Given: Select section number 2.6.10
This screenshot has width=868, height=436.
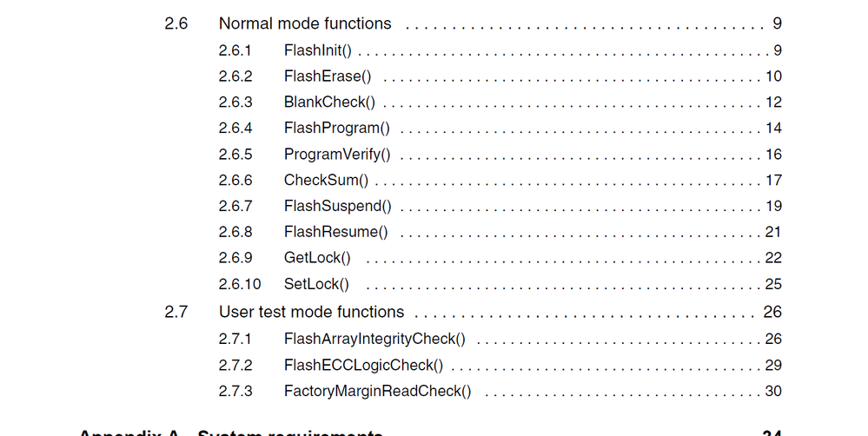Looking at the screenshot, I should click(240, 284).
